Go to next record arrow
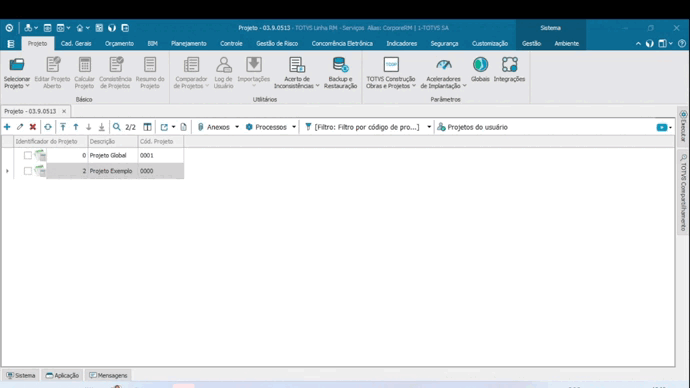Image resolution: width=690 pixels, height=388 pixels. [x=88, y=127]
